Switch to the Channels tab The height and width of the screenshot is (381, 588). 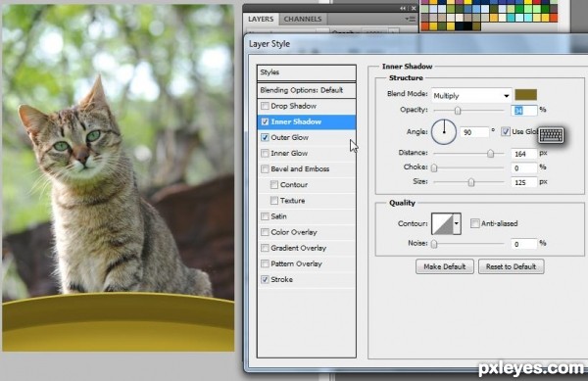(x=303, y=20)
